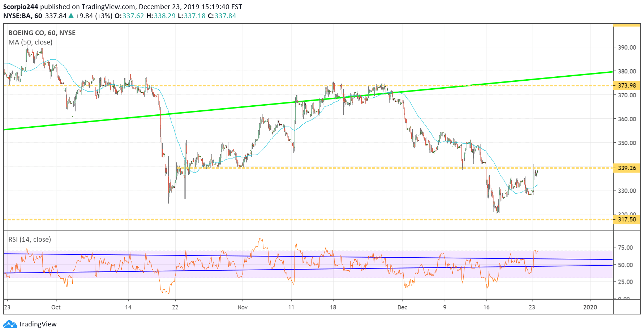644x334 pixels.
Task: Click the TradingView cloud logo icon
Action: click(x=10, y=324)
